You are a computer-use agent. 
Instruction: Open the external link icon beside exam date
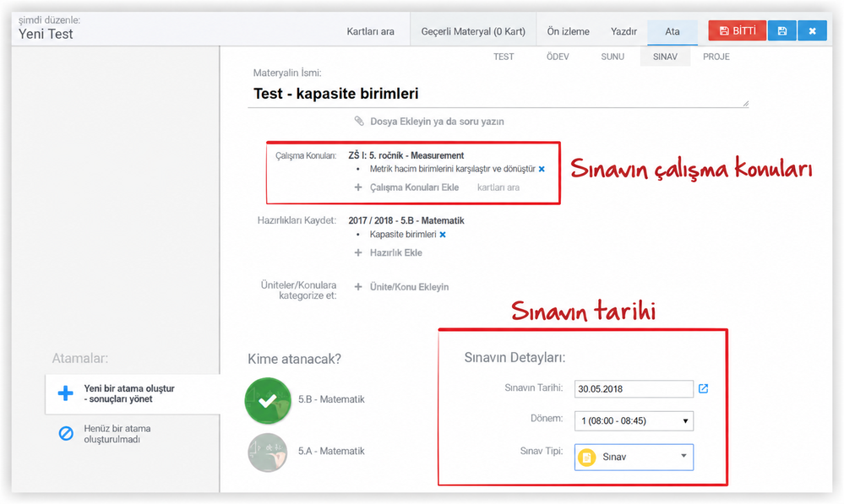point(703,388)
